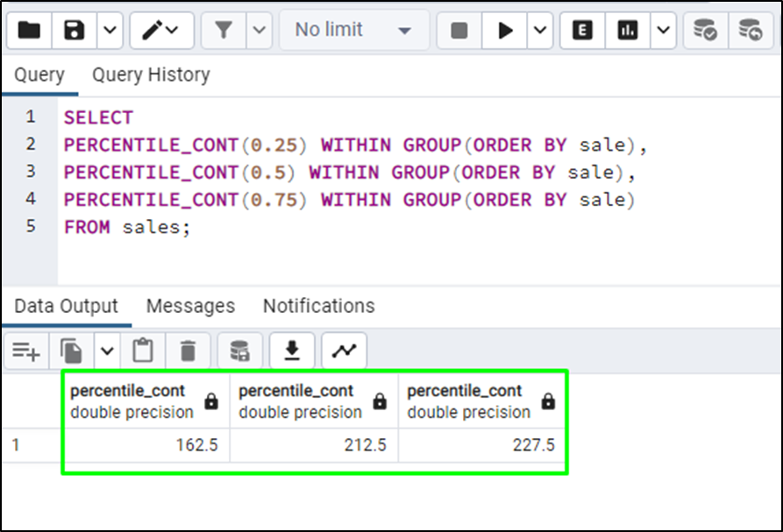Select the cell showing 212.5
This screenshot has width=783, height=532.
tap(314, 444)
